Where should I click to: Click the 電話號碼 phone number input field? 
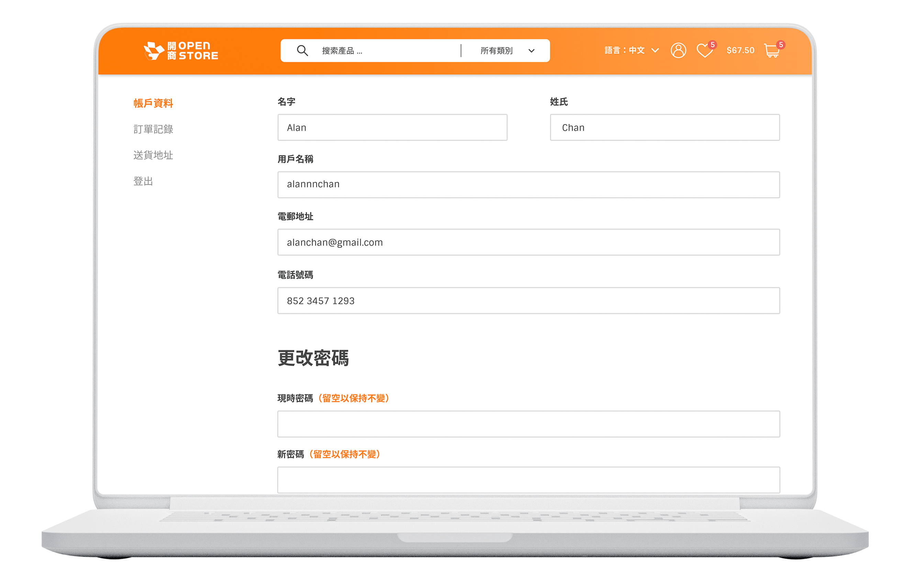(527, 300)
